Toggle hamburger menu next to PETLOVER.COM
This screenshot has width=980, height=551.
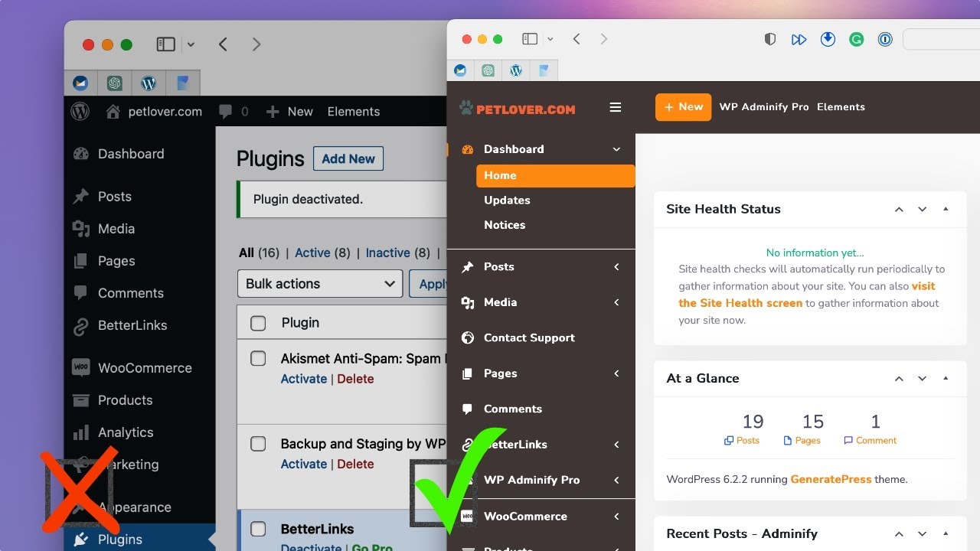pyautogui.click(x=615, y=107)
